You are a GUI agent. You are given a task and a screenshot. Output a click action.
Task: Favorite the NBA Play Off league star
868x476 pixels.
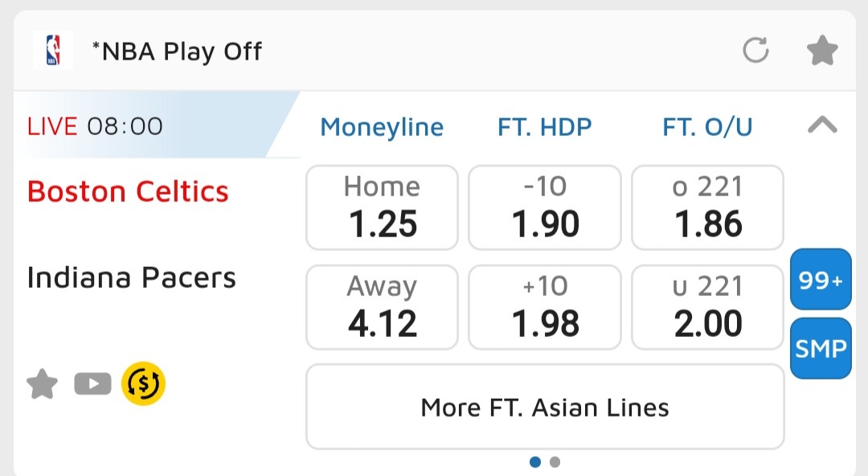pos(821,51)
